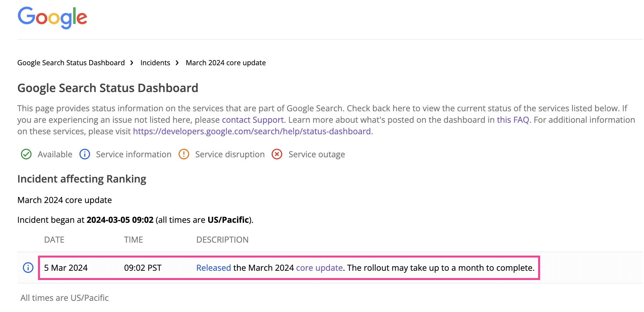Select the 09:02 PST time cell
This screenshot has width=644, height=312.
(x=143, y=268)
